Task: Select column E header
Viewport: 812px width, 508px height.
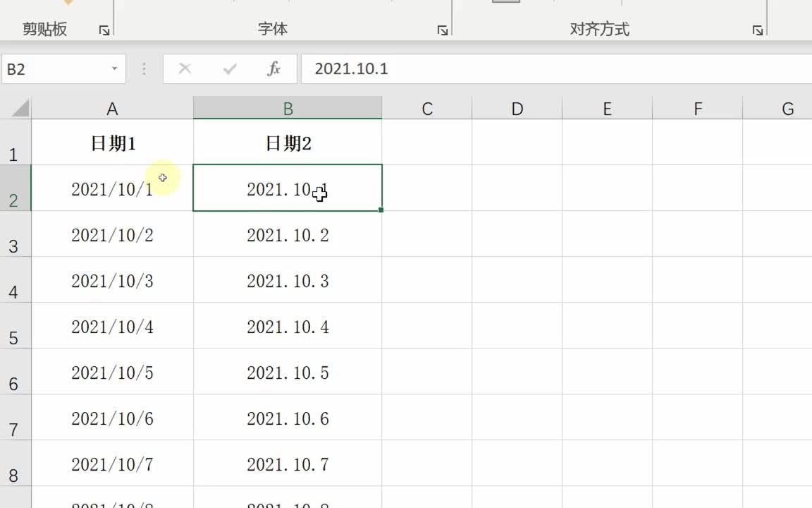Action: click(x=607, y=109)
